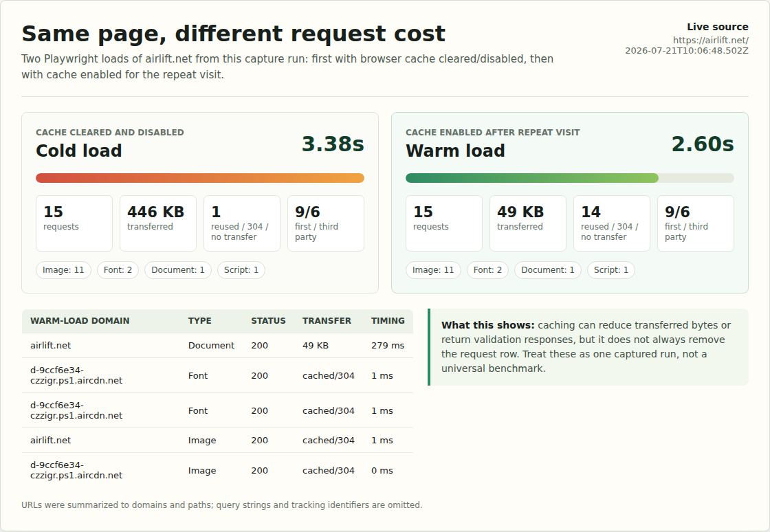Click the TYPE column header
This screenshot has width=770, height=532.
(x=200, y=320)
